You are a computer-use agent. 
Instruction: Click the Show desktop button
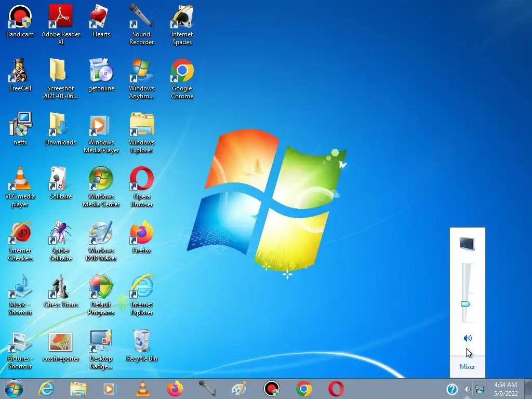pos(528,389)
